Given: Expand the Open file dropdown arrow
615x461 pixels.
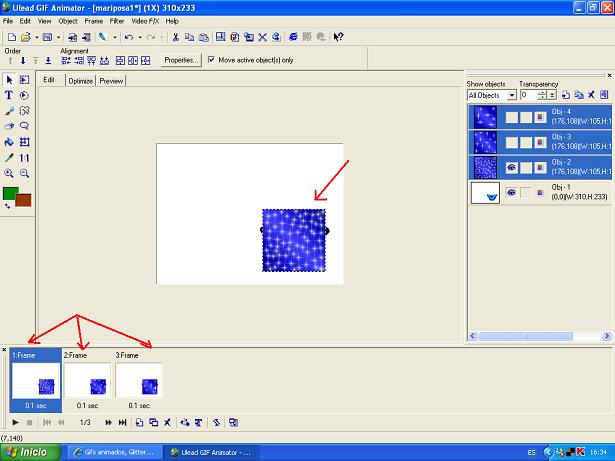Looking at the screenshot, I should [x=36, y=37].
